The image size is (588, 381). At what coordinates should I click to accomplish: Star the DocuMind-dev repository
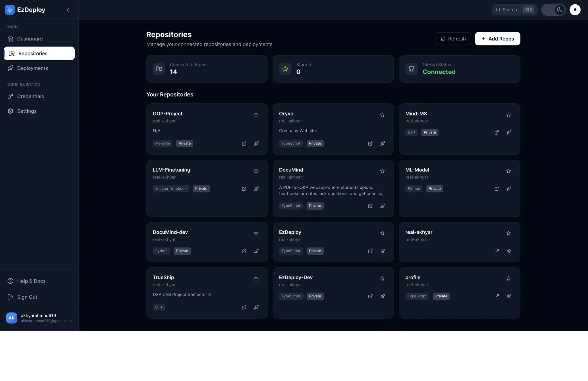click(256, 233)
